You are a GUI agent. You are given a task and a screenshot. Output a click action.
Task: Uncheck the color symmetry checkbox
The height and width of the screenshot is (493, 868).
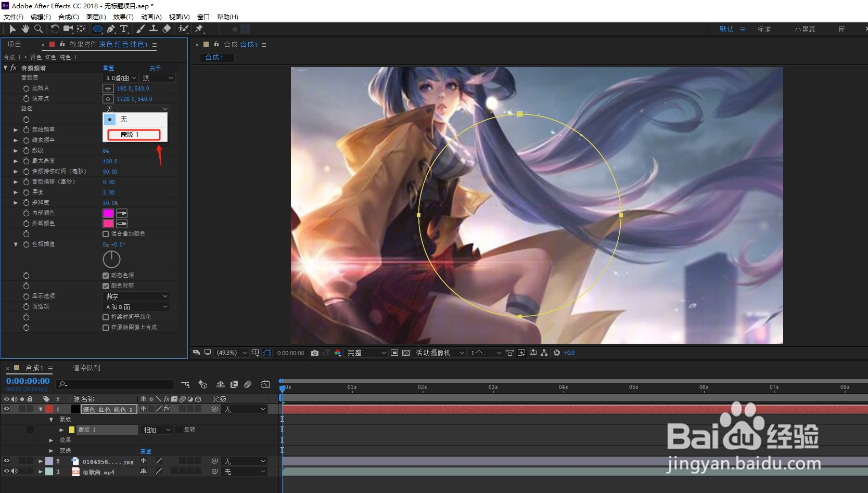click(x=106, y=286)
